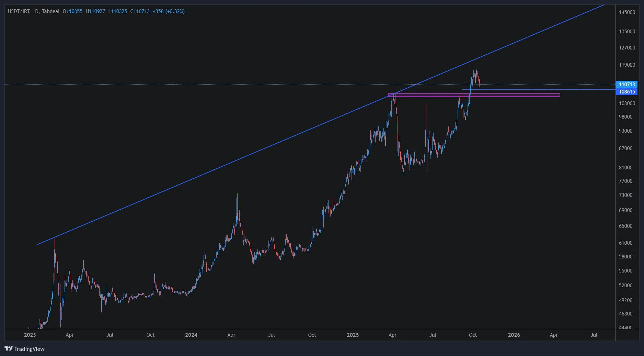644x356 pixels.
Task: Click the 81000 price axis label
Action: (x=625, y=168)
